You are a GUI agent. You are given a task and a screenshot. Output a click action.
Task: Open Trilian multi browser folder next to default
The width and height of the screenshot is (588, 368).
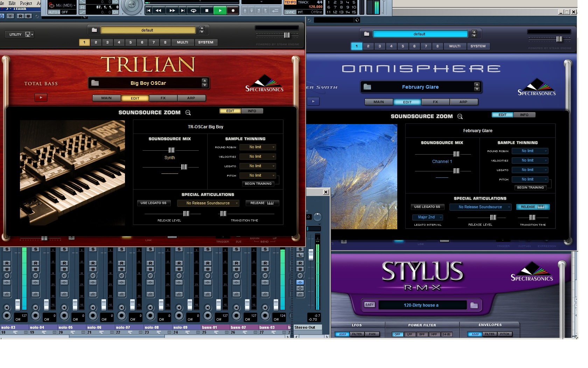pyautogui.click(x=94, y=30)
